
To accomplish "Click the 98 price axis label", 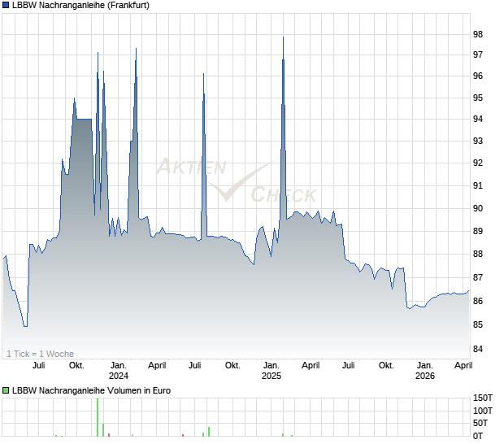I will [478, 34].
